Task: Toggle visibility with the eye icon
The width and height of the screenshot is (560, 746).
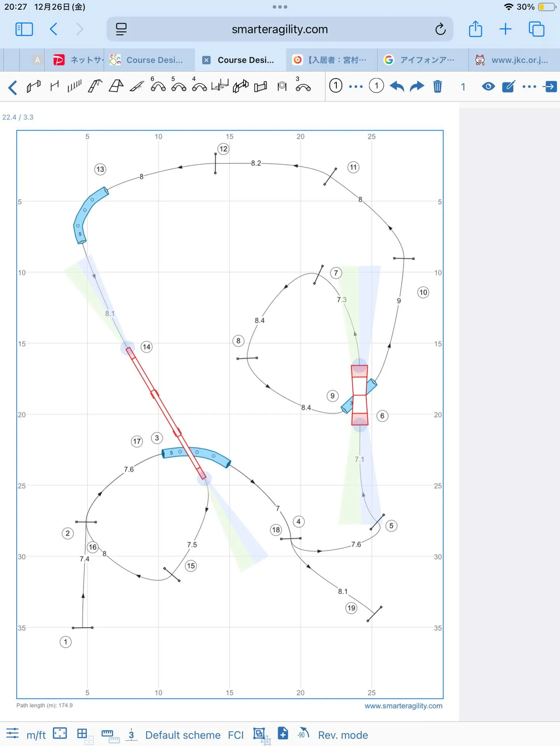Action: tap(488, 86)
